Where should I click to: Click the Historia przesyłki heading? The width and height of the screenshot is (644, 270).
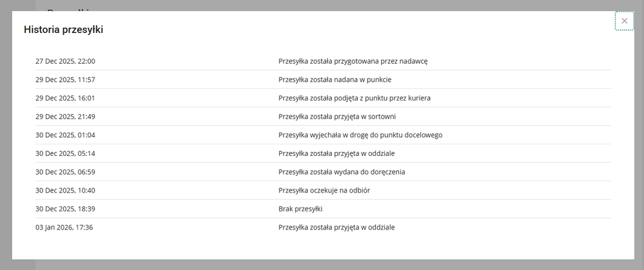tap(64, 30)
